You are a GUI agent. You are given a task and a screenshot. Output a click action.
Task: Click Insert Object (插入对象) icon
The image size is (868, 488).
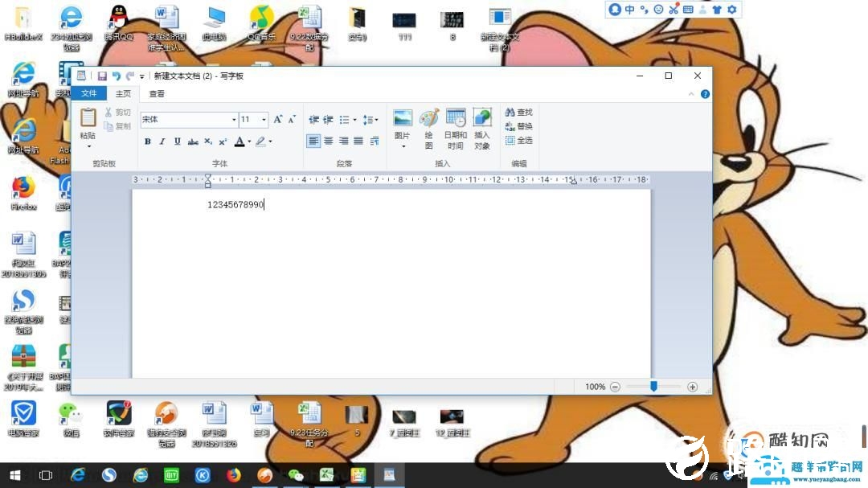click(482, 129)
